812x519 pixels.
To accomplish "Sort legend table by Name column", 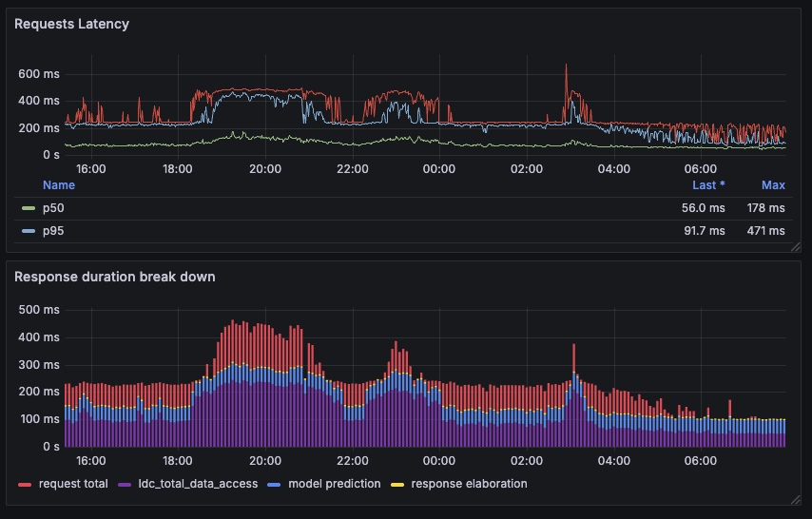I will 59,185.
